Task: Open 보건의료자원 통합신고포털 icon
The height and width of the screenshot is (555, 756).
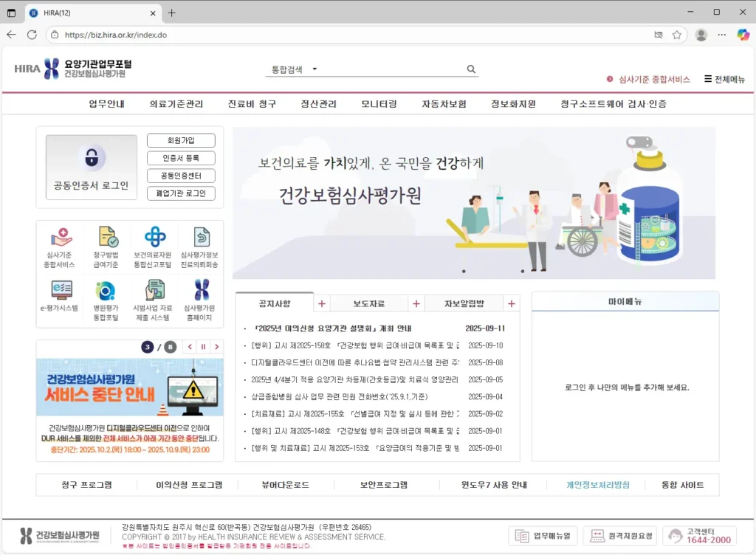Action: tap(153, 248)
